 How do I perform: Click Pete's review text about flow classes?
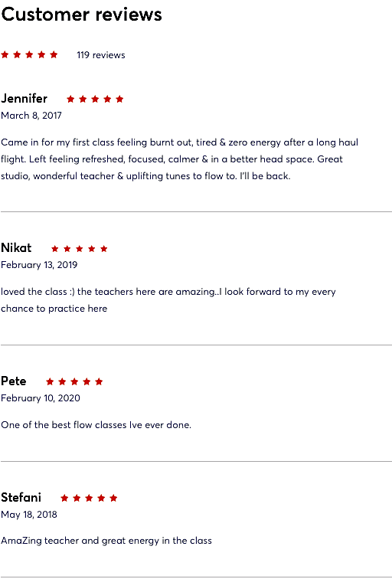(96, 425)
